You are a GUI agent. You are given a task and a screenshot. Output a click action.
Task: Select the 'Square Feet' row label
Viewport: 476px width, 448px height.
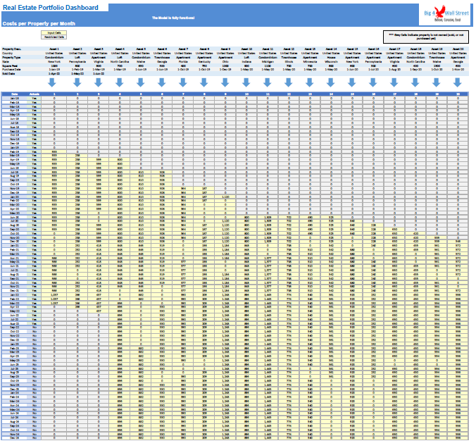(x=10, y=66)
